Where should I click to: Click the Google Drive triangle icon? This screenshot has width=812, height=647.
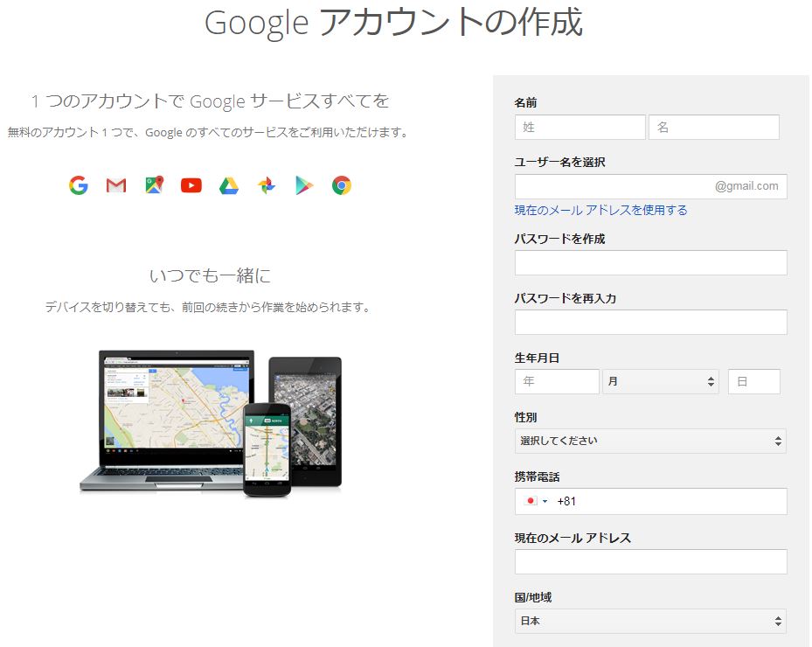[x=229, y=185]
